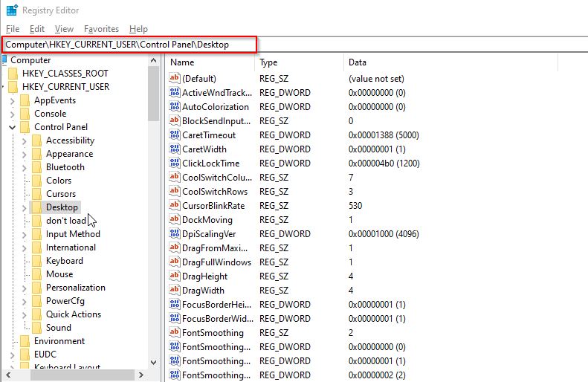The height and width of the screenshot is (382, 588).
Task: Click the Environment key folder icon
Action: pos(25,341)
